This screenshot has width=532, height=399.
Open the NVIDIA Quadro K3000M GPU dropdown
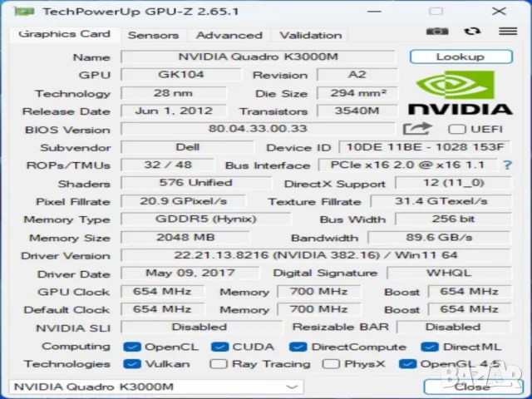156,387
